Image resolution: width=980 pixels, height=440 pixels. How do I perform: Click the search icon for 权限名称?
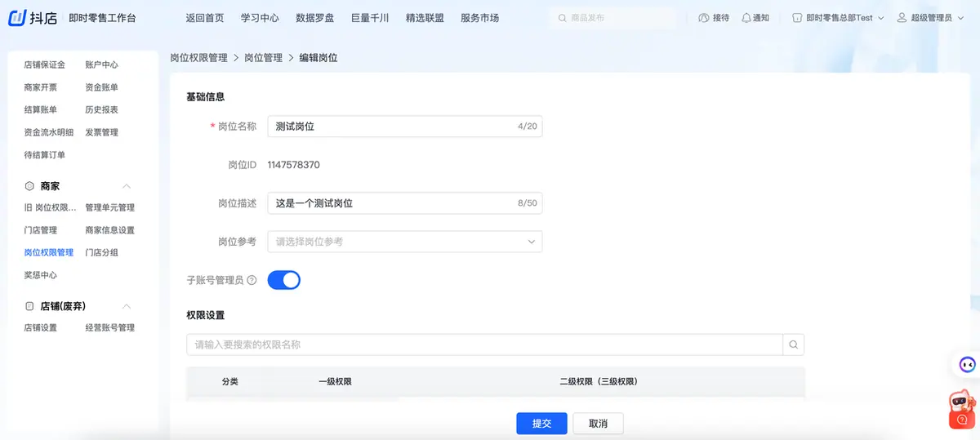(793, 344)
